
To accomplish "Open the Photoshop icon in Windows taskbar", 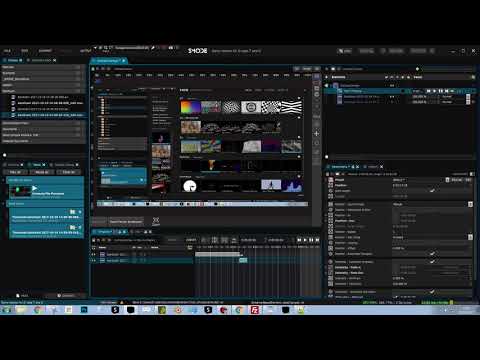I will click(x=84, y=310).
